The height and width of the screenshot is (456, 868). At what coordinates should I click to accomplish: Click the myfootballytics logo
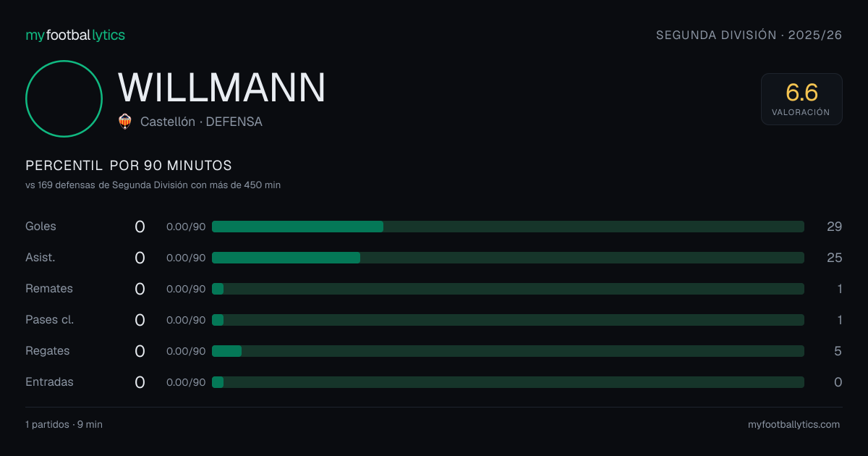click(75, 35)
